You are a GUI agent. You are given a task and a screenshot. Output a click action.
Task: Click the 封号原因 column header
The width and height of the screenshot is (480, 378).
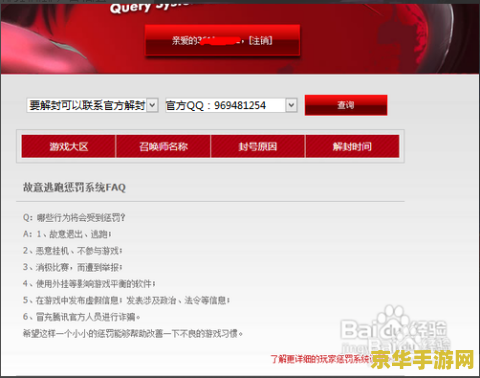[258, 146]
